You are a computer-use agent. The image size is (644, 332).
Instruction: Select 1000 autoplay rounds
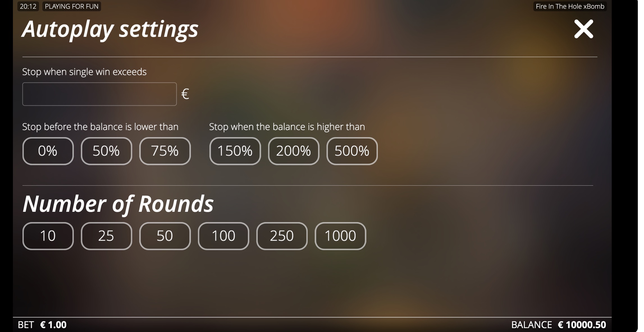(x=340, y=236)
